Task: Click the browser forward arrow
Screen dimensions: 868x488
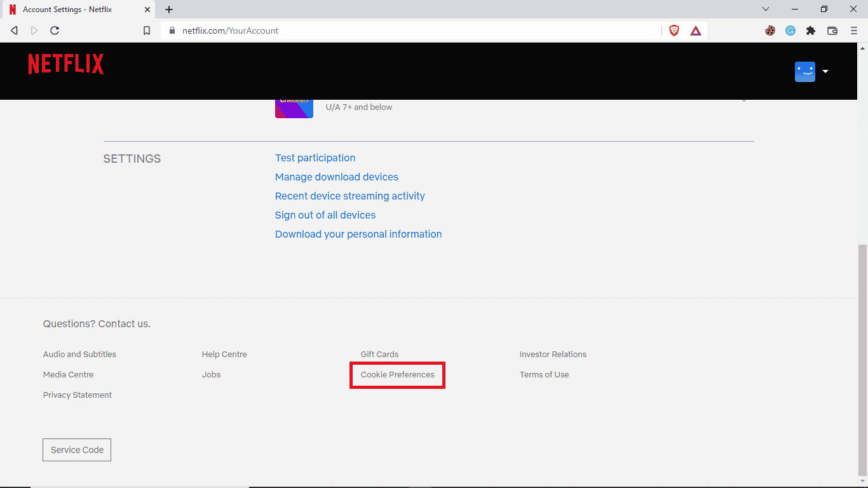Action: (34, 30)
